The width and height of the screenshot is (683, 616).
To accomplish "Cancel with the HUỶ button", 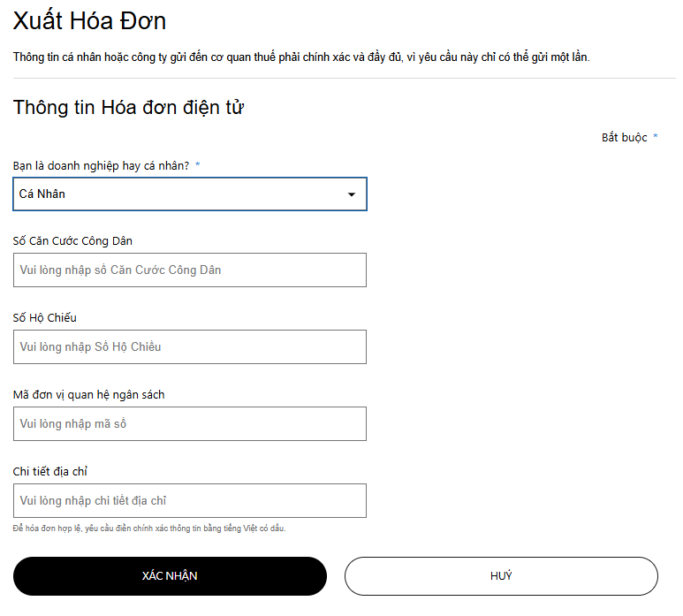I will pos(501,576).
